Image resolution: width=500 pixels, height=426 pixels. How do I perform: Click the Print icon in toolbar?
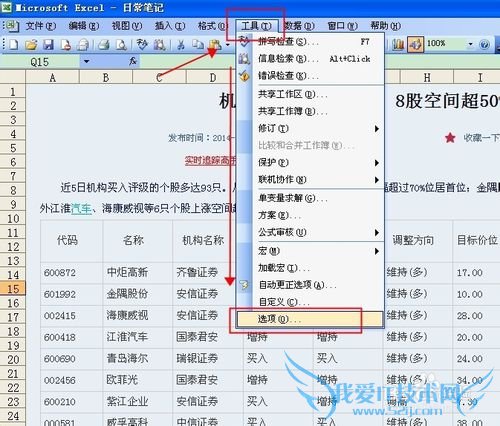104,44
